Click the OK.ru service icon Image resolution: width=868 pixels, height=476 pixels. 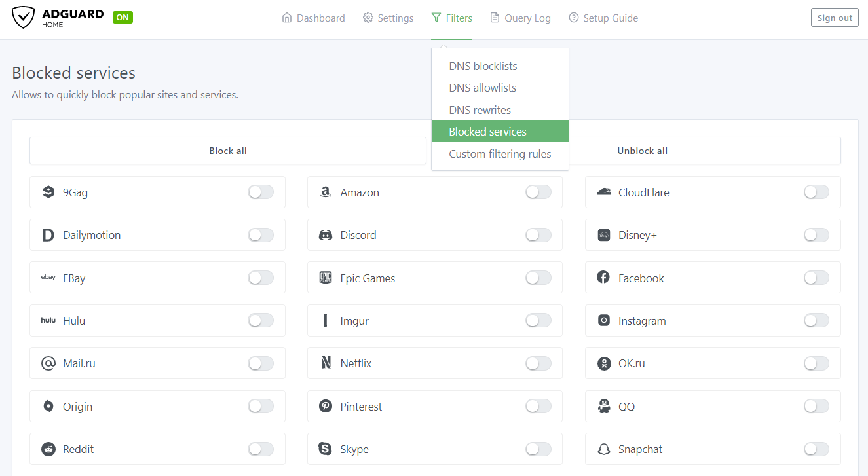coord(604,363)
